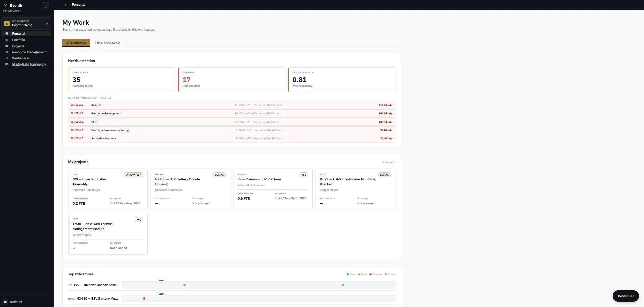Click the Eventir logo mark

[5, 5]
